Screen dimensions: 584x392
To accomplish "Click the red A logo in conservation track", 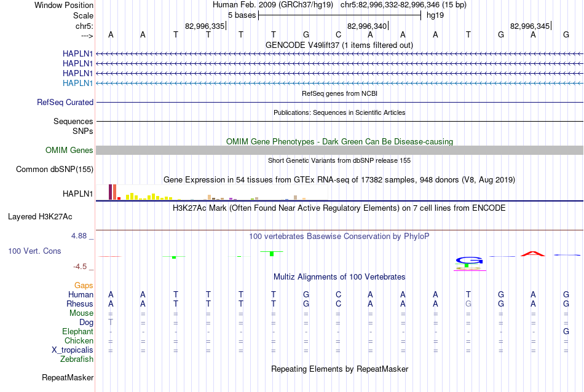I will tap(532, 254).
